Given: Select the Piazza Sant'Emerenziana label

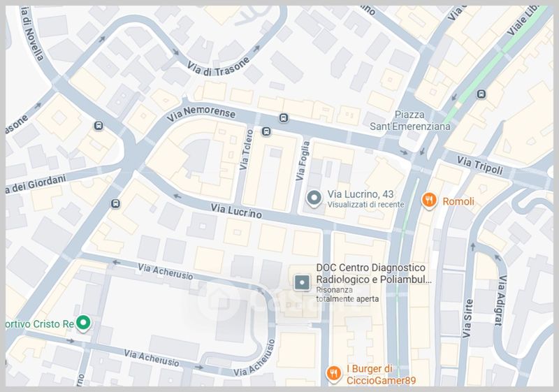Looking at the screenshot, I should 410,120.
